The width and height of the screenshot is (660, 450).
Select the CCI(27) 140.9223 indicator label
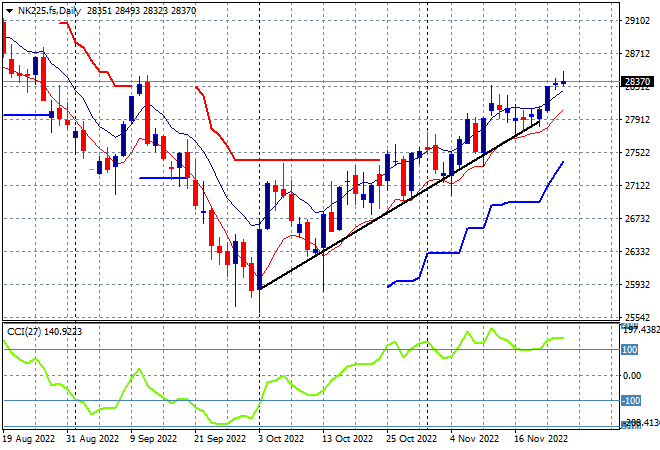pos(45,332)
